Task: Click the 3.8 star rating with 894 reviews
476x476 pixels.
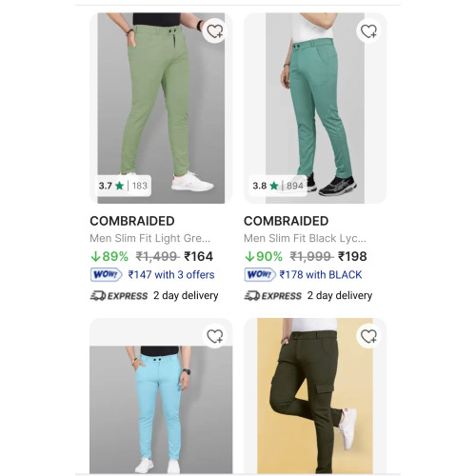Action: (278, 186)
